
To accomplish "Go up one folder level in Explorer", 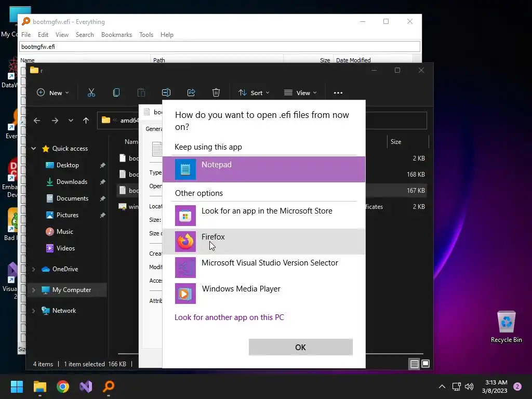I will point(86,121).
